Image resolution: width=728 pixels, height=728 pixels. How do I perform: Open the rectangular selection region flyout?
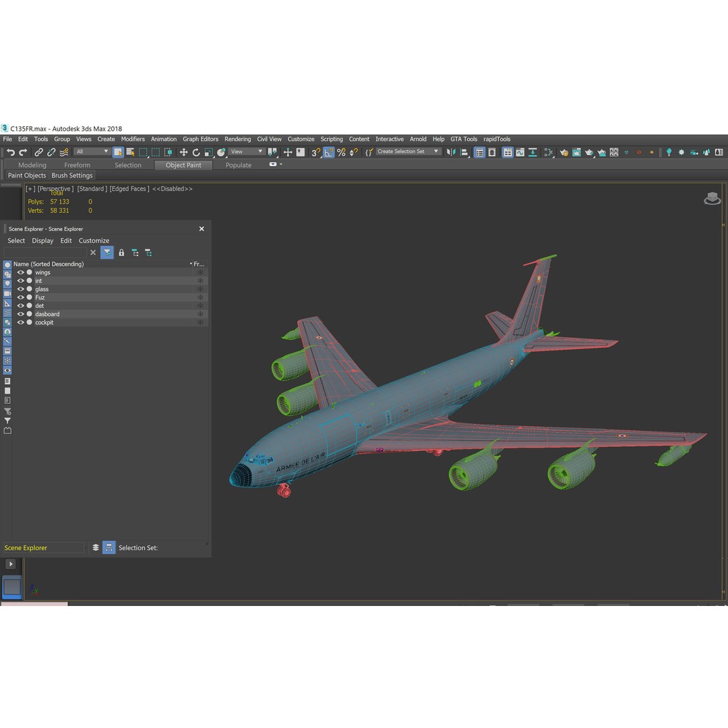pyautogui.click(x=143, y=152)
